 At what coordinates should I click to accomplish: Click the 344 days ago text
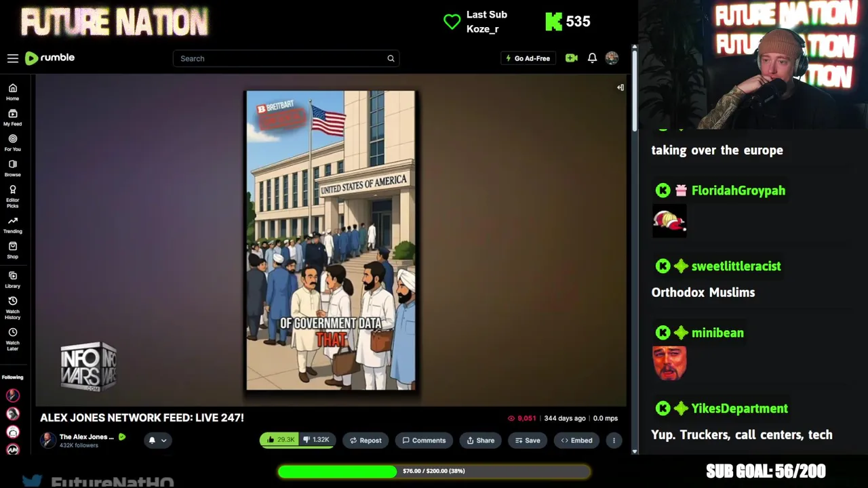(564, 418)
